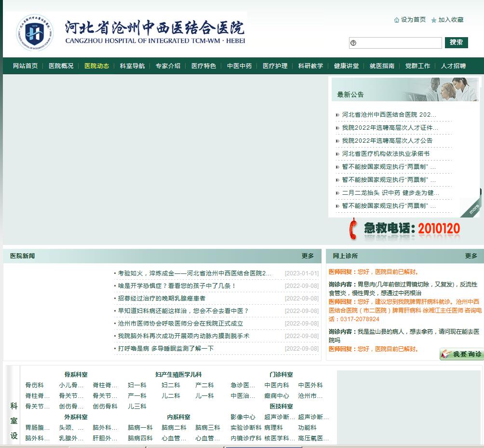This screenshot has width=484, height=448.
Task: Select the 影像中心 department link
Action: point(243,417)
